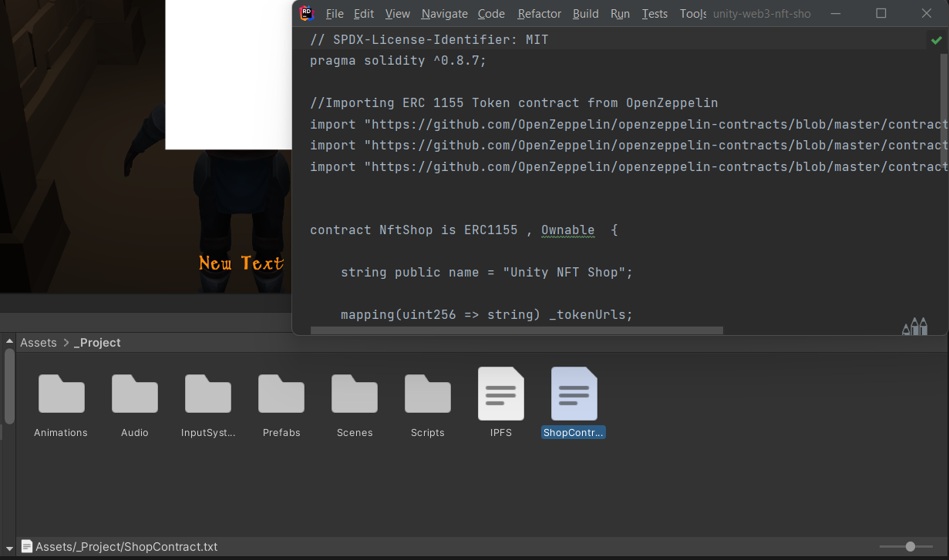949x560 pixels.
Task: Select the Audio folder
Action: coord(135,404)
